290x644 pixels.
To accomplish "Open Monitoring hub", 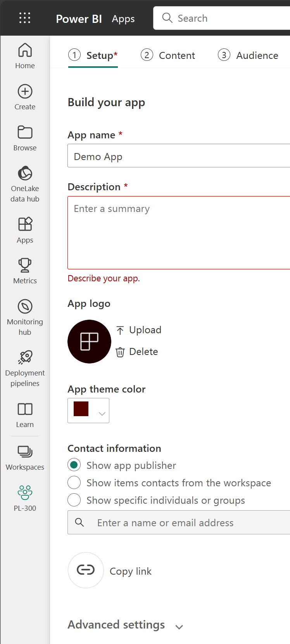I will coord(25,317).
